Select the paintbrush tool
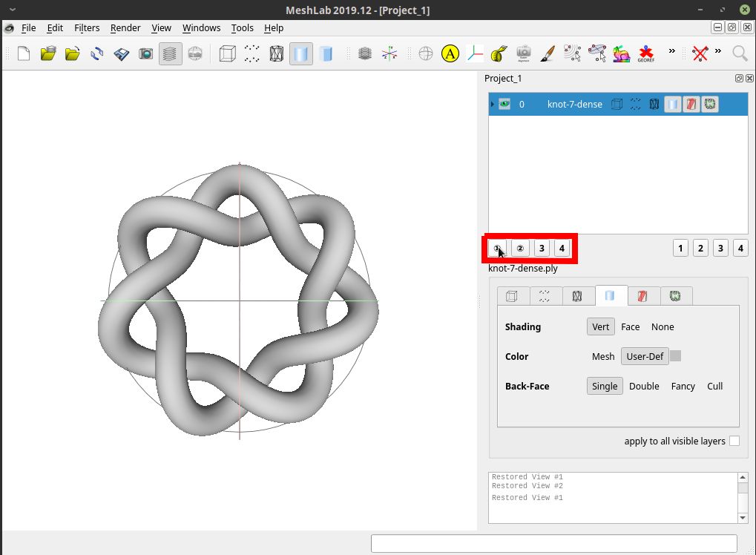 548,53
